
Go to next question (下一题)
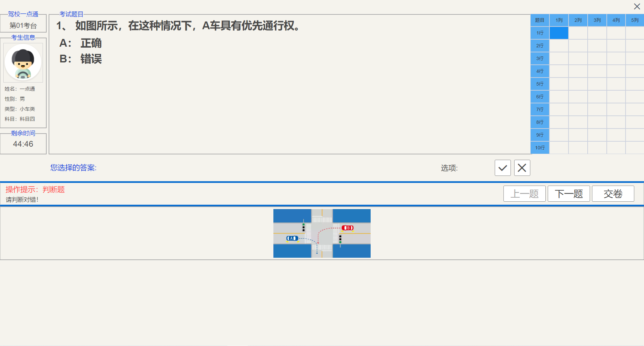[569, 194]
